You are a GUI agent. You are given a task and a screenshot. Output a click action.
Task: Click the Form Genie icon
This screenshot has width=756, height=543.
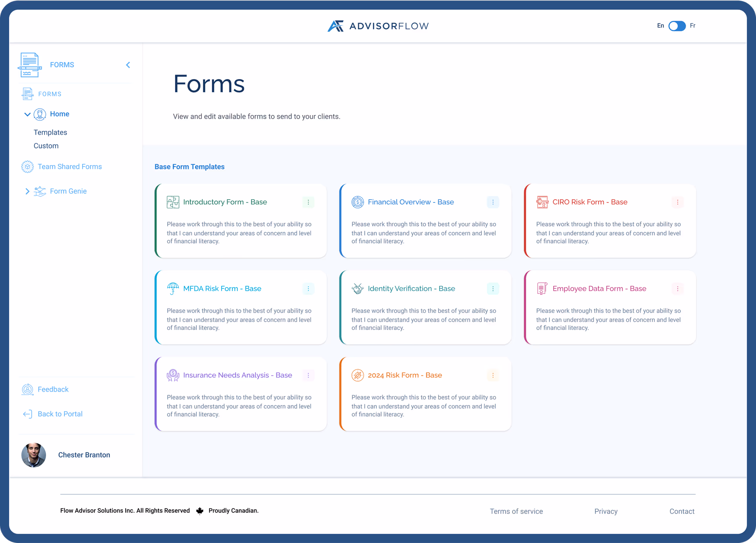(40, 191)
